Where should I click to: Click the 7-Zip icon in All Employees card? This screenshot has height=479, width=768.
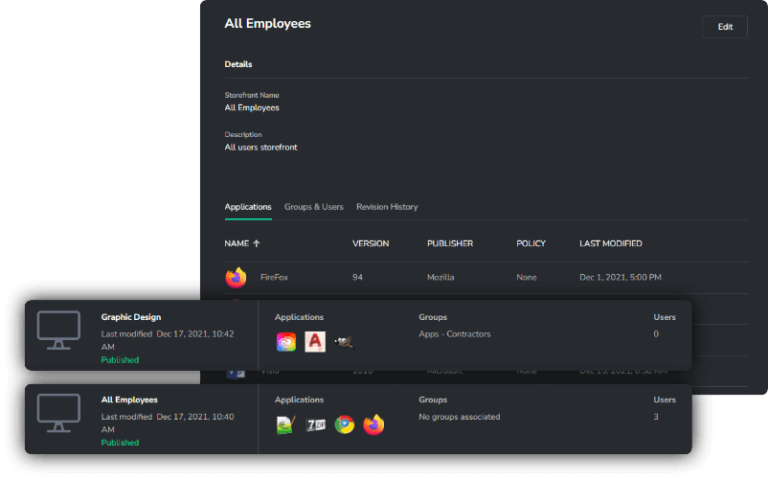[315, 425]
